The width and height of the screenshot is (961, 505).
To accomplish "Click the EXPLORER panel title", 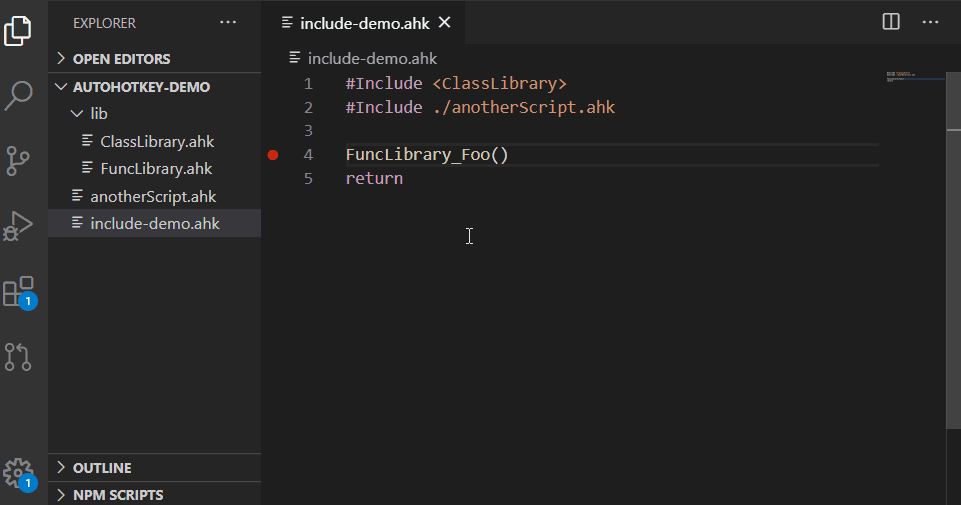I will pos(104,23).
